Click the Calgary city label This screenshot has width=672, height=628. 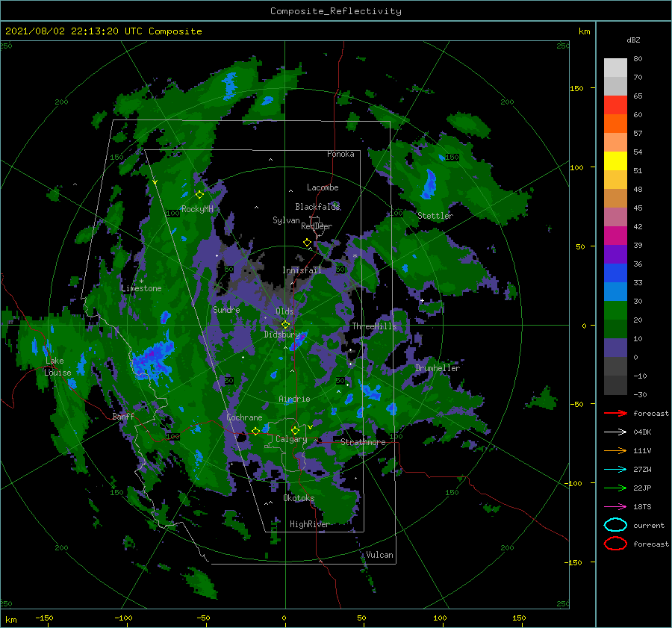click(x=291, y=439)
